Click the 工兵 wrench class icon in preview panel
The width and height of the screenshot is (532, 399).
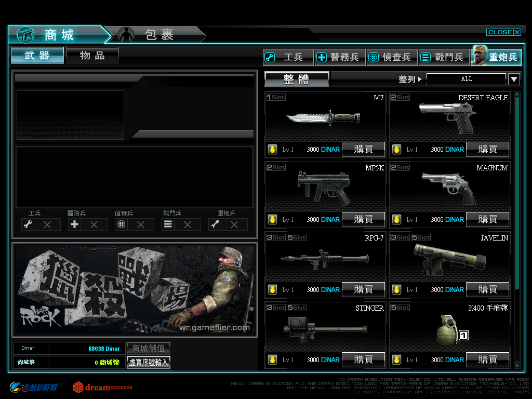click(x=28, y=224)
